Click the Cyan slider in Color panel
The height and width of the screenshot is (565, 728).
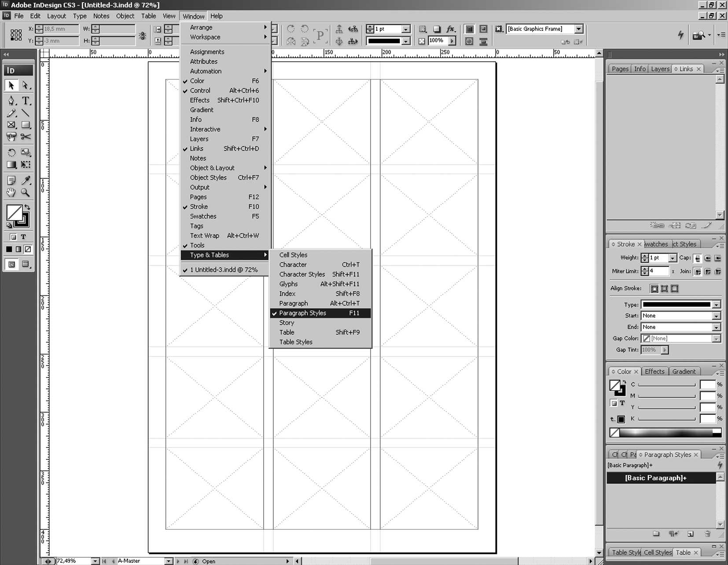tap(666, 385)
